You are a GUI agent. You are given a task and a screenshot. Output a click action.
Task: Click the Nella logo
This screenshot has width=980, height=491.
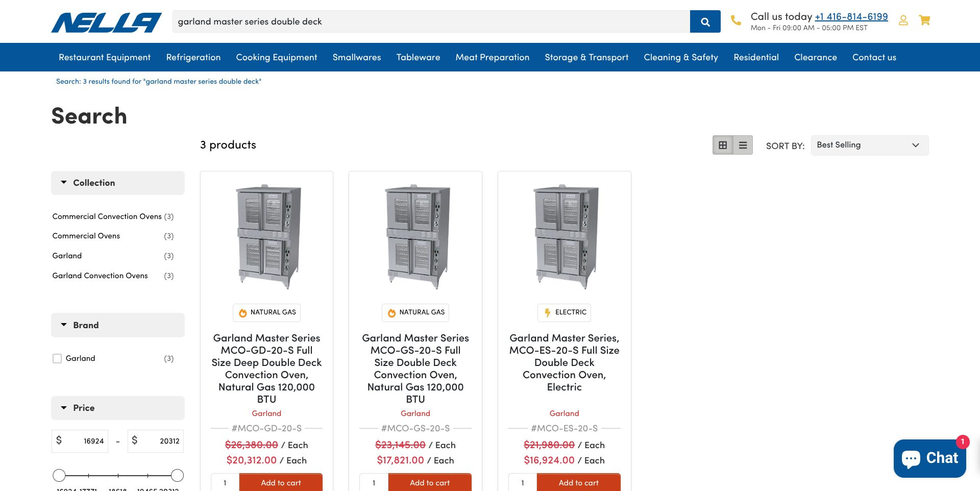tap(106, 22)
